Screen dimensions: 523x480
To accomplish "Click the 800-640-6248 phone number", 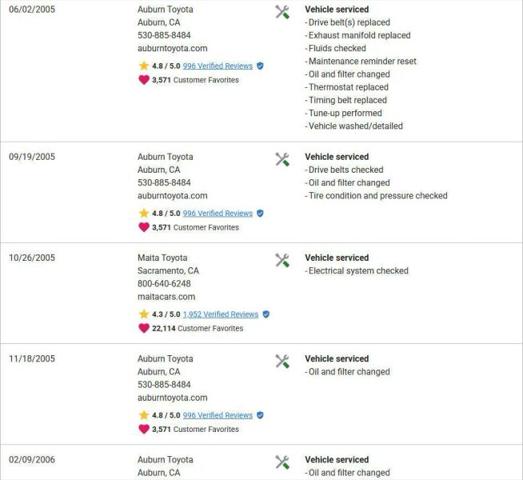I will tap(164, 284).
